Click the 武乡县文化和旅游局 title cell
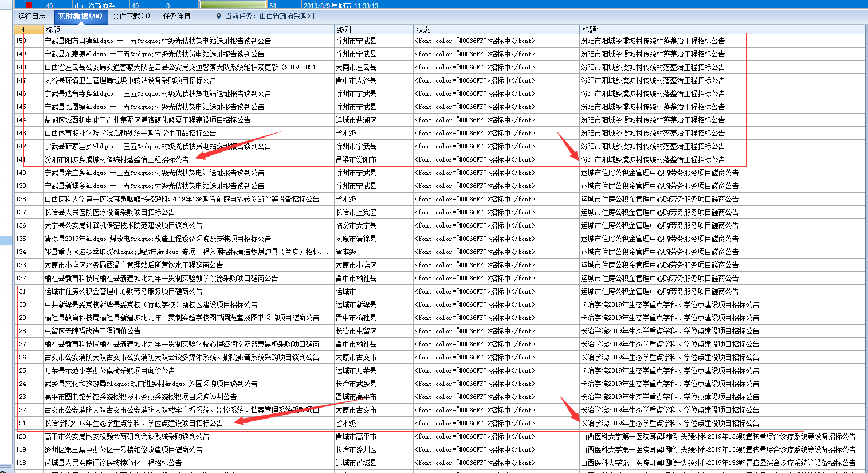The image size is (868, 473). [189, 384]
